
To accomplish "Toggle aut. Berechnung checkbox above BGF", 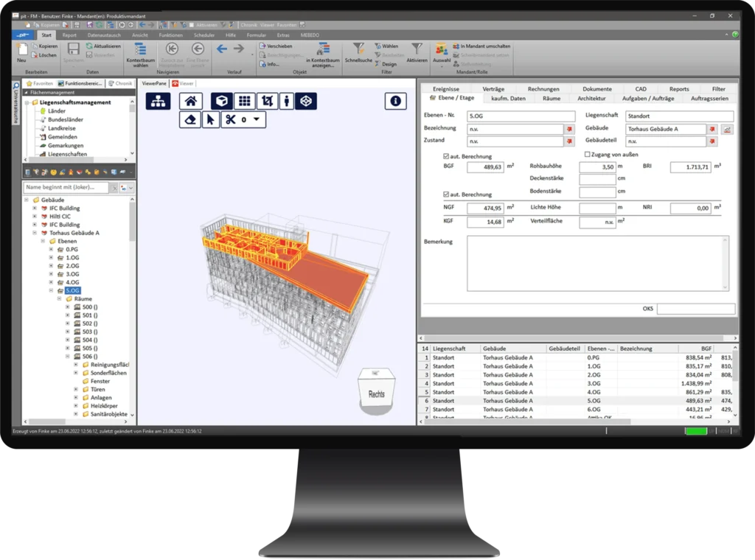I will coord(446,156).
